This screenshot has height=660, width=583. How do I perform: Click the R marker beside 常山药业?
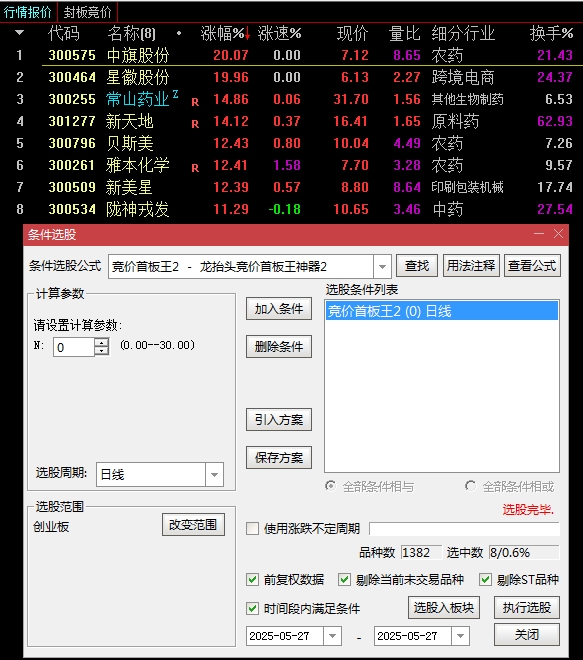[x=195, y=102]
